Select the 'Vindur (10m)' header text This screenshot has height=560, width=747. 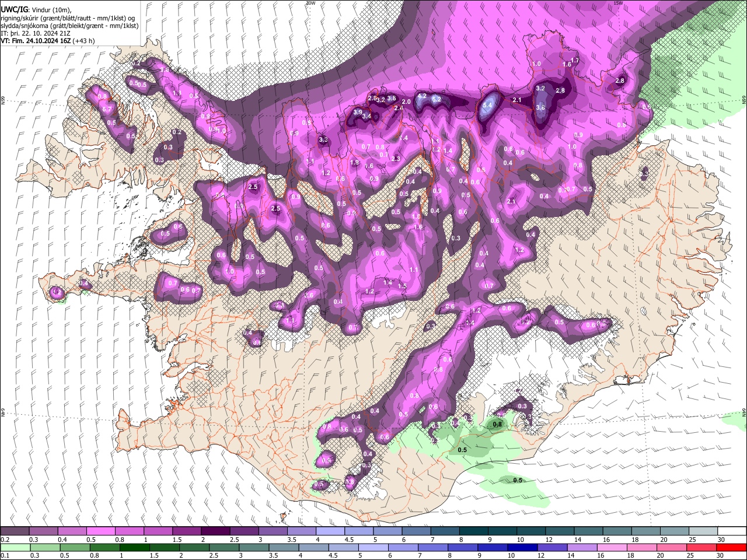point(51,9)
